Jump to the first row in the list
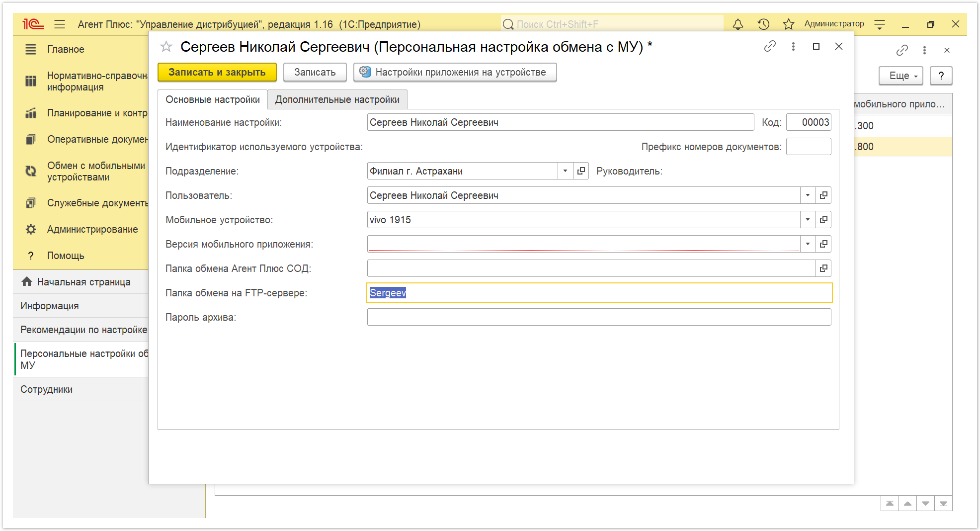Viewport: 980px width, 531px height. click(890, 504)
